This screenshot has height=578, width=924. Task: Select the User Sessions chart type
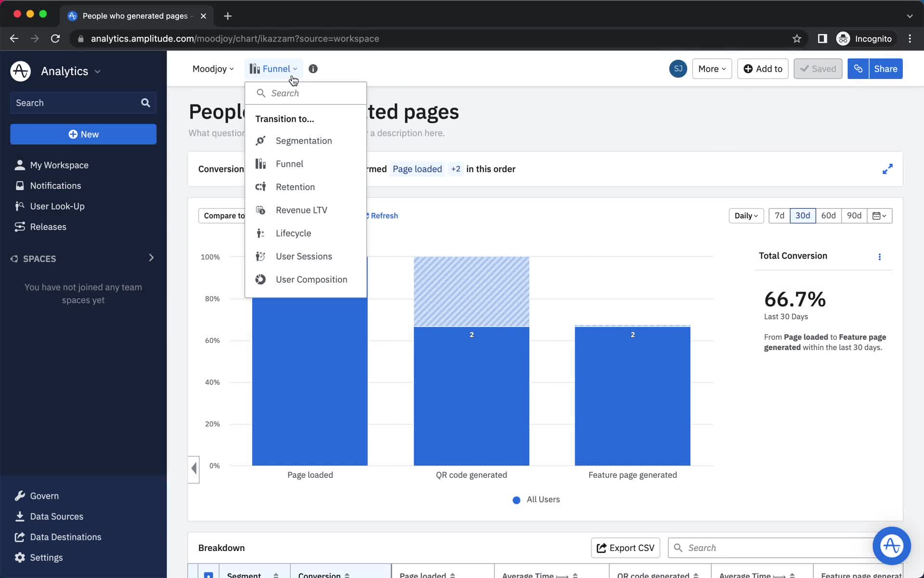[304, 256]
